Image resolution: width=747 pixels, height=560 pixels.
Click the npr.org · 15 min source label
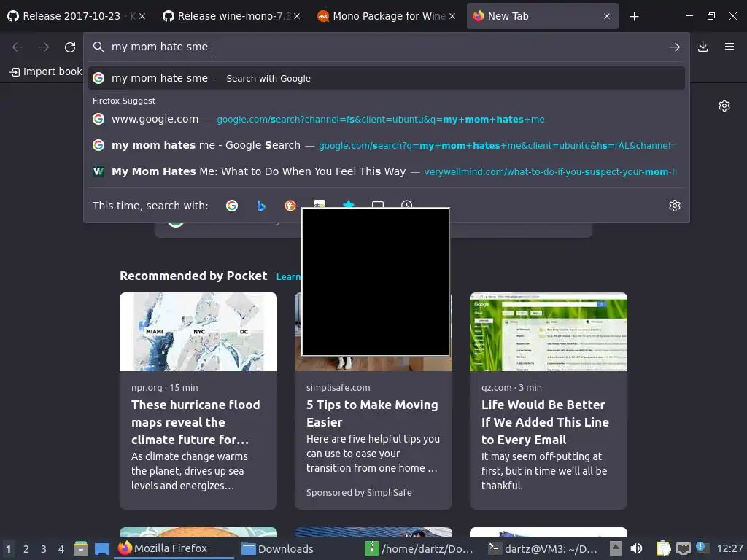click(x=165, y=388)
